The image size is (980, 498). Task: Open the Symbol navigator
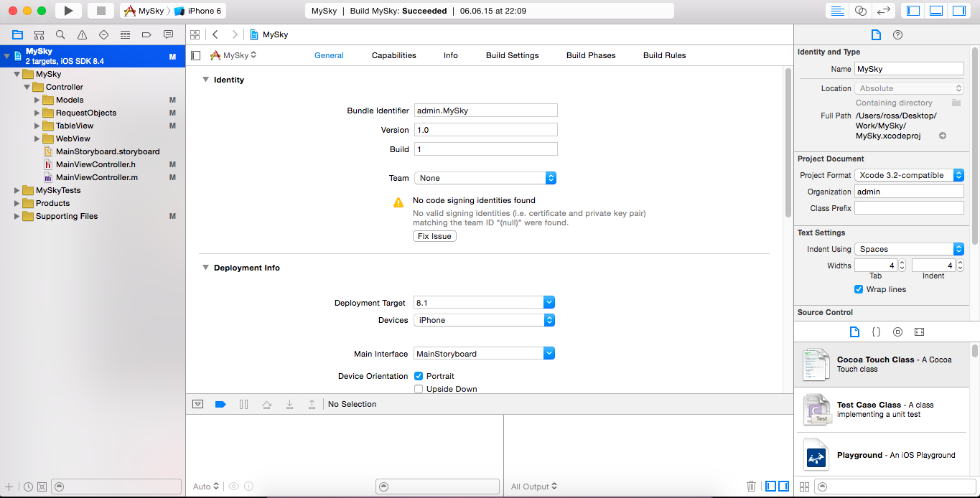[39, 34]
